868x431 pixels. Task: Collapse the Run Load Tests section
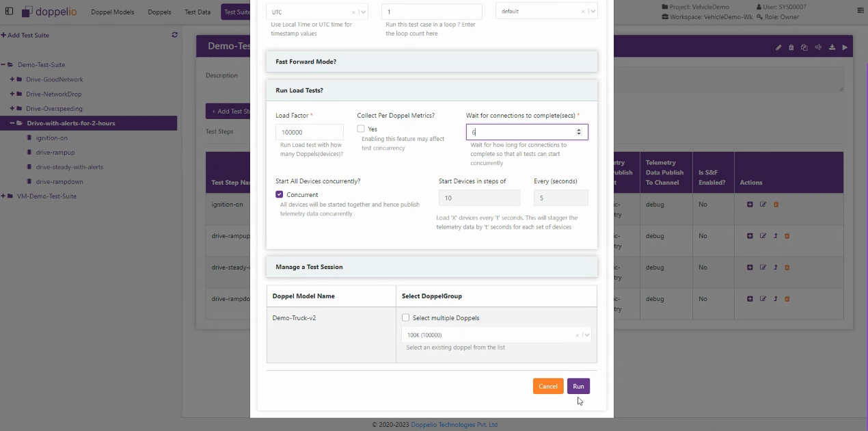[x=432, y=90]
